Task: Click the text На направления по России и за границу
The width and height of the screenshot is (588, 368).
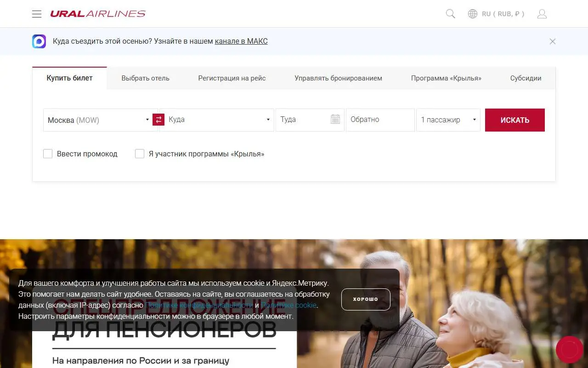Action: (141, 361)
